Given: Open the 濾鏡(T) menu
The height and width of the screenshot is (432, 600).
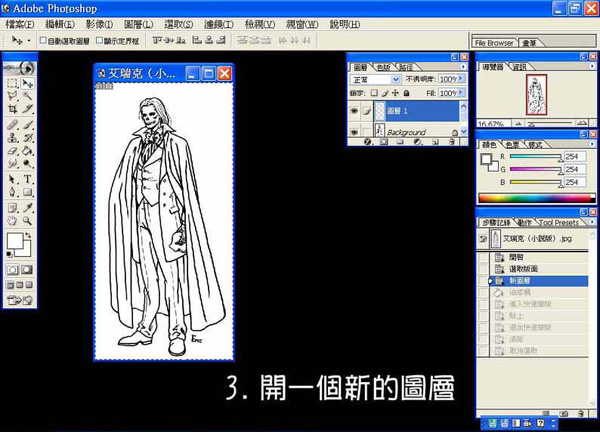Looking at the screenshot, I should [218, 24].
